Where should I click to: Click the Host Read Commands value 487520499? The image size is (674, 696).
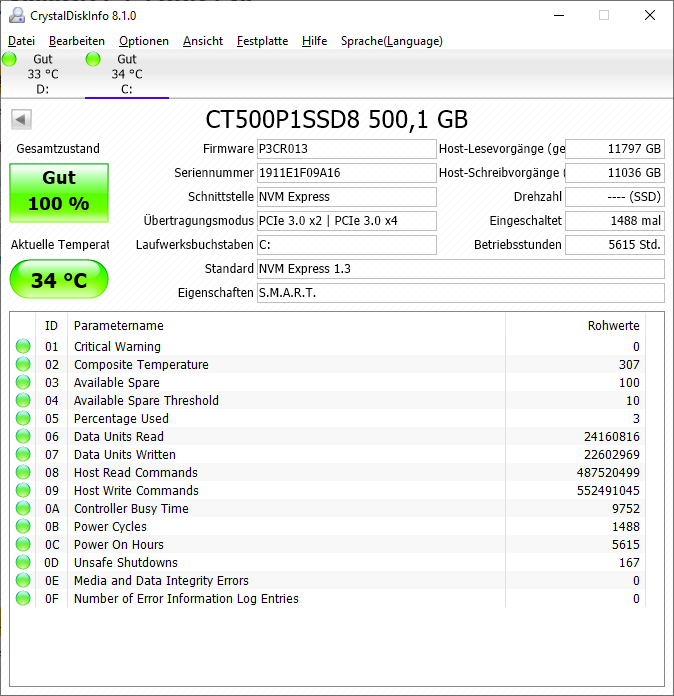tap(608, 472)
